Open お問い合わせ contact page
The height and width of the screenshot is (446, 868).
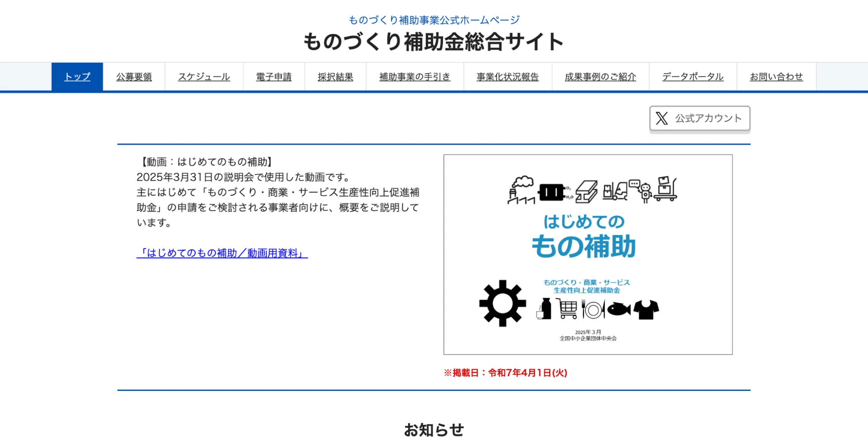776,77
